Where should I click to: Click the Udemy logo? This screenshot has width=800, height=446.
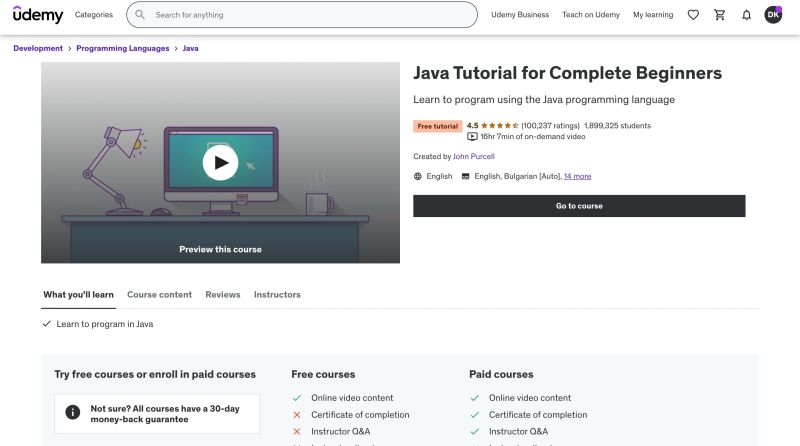click(38, 15)
